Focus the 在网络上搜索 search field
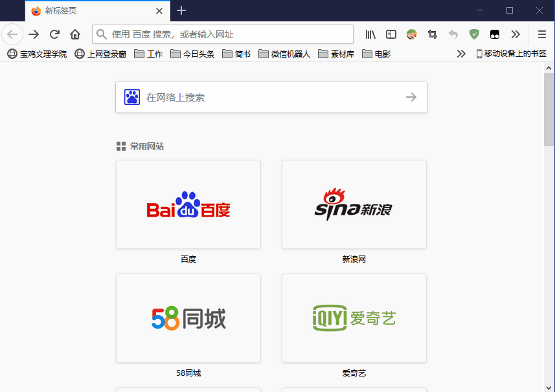555x392 pixels. click(271, 97)
